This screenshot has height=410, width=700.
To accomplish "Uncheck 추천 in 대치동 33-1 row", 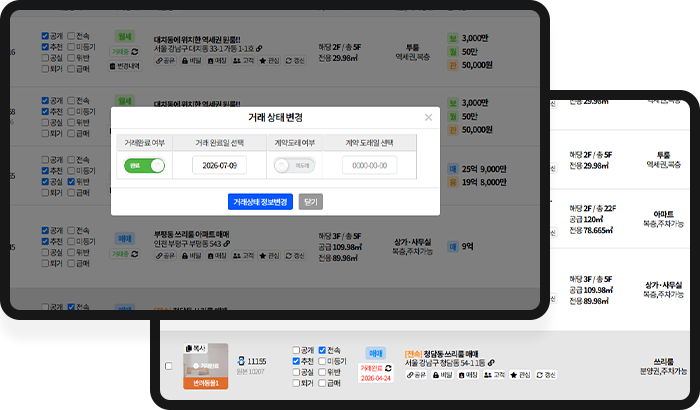I will click(x=45, y=47).
